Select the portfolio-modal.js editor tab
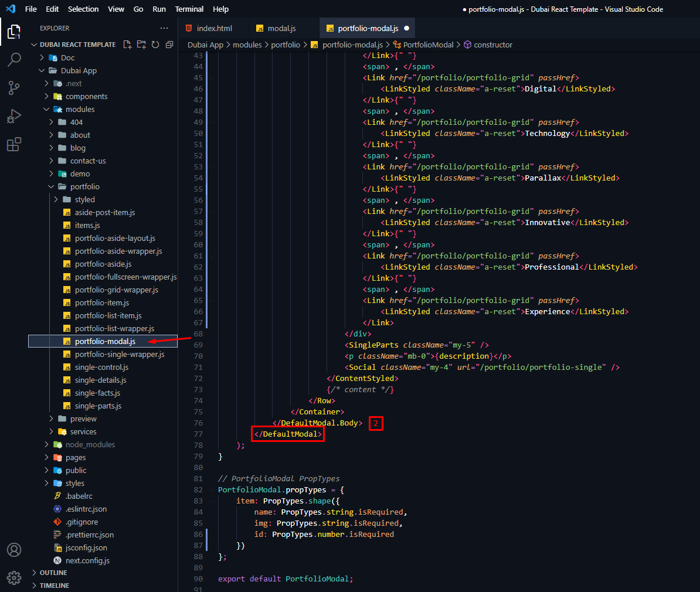Viewport: 700px width, 592px height. point(368,28)
